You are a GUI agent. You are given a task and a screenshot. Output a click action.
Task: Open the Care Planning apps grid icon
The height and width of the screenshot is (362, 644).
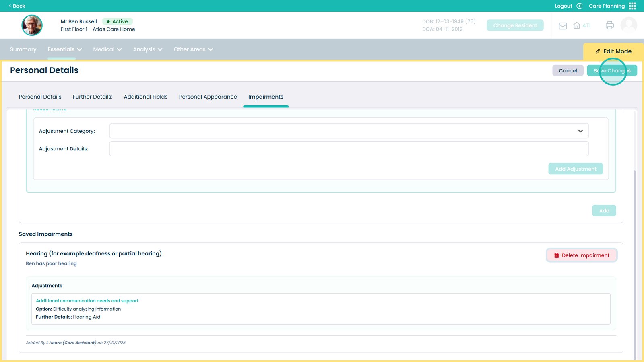point(632,6)
